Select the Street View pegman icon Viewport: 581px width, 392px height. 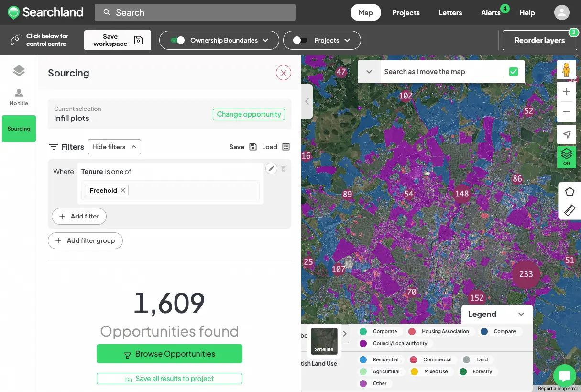click(x=566, y=69)
